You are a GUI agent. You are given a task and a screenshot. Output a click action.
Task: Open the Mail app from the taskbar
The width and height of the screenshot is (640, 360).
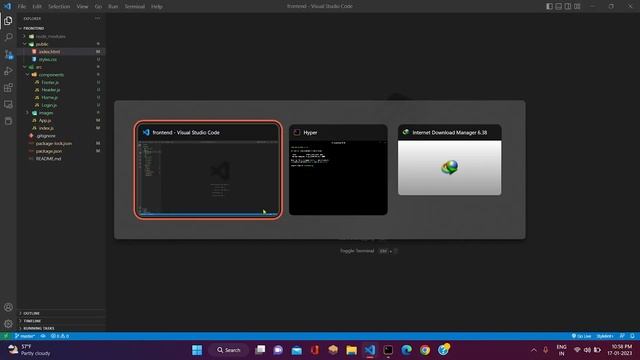click(x=297, y=350)
